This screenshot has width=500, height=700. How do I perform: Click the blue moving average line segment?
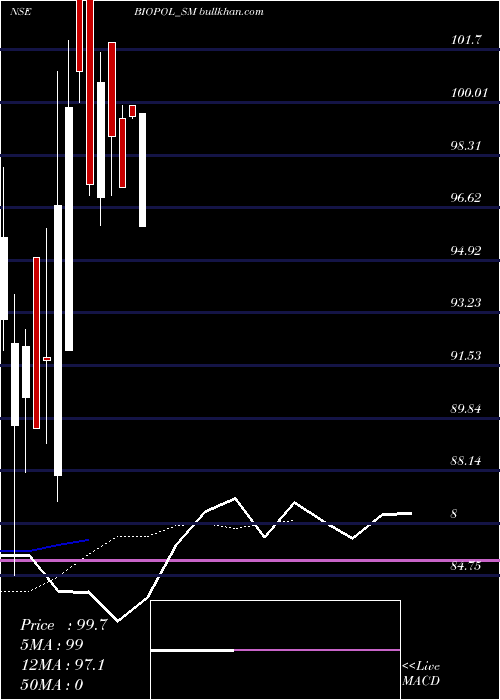[45, 546]
